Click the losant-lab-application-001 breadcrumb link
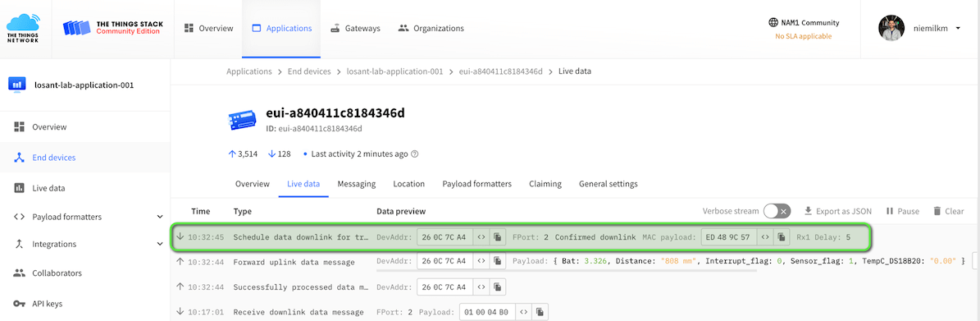The image size is (980, 321). click(395, 71)
